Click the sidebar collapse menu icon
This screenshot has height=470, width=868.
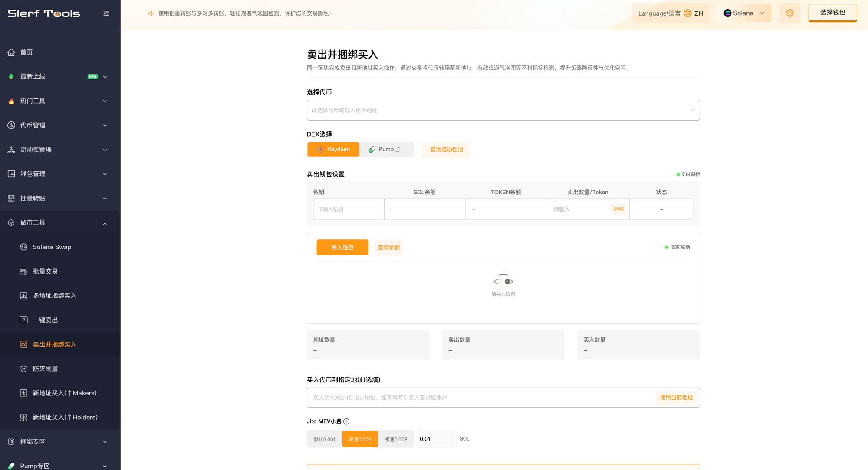pos(106,13)
